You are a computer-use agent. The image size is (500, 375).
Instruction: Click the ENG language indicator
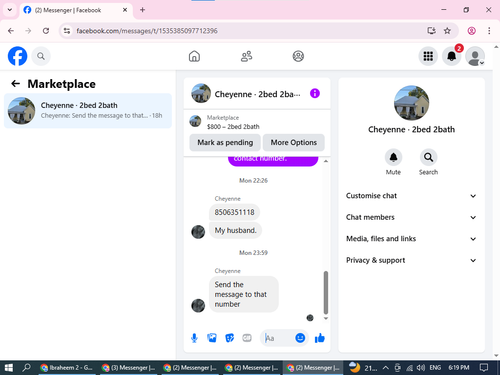[x=435, y=368]
